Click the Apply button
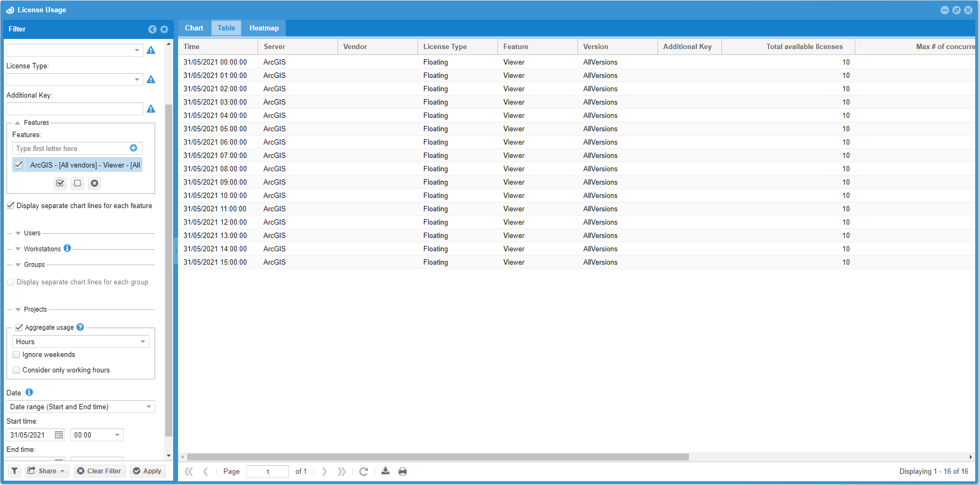980x485 pixels. pos(147,471)
